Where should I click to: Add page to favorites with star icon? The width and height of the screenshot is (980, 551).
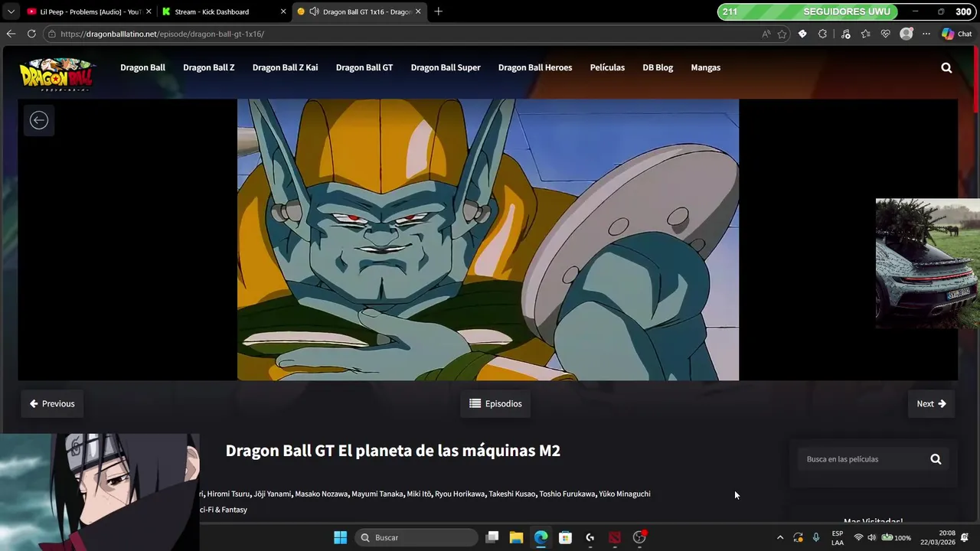click(x=782, y=34)
